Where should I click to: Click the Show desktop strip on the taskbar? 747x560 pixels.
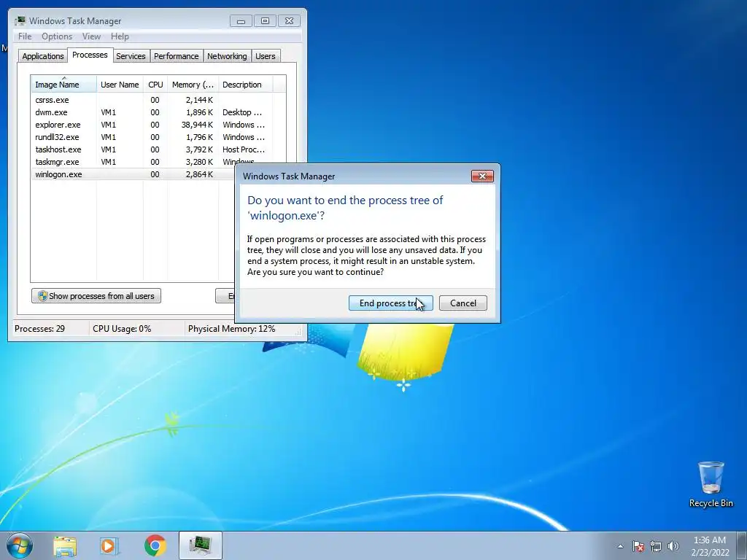click(742, 545)
